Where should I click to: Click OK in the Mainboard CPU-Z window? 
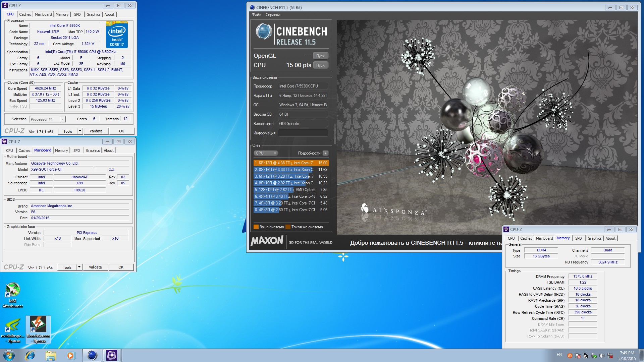(121, 267)
